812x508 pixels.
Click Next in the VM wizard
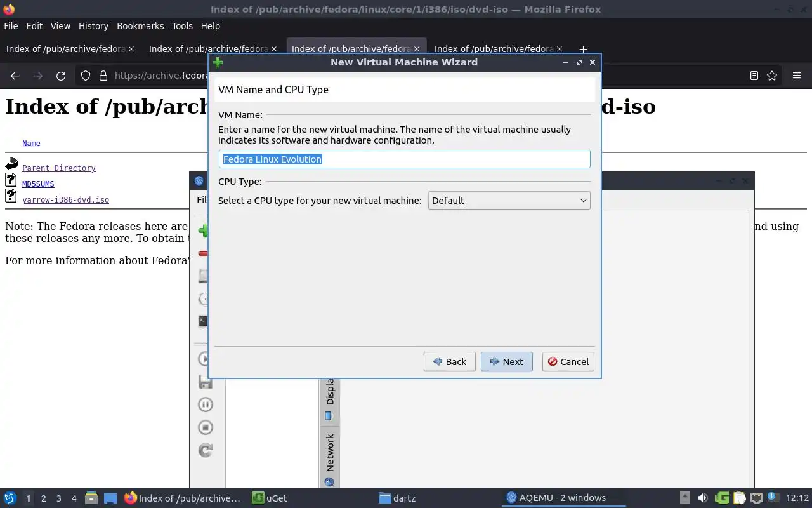click(507, 362)
